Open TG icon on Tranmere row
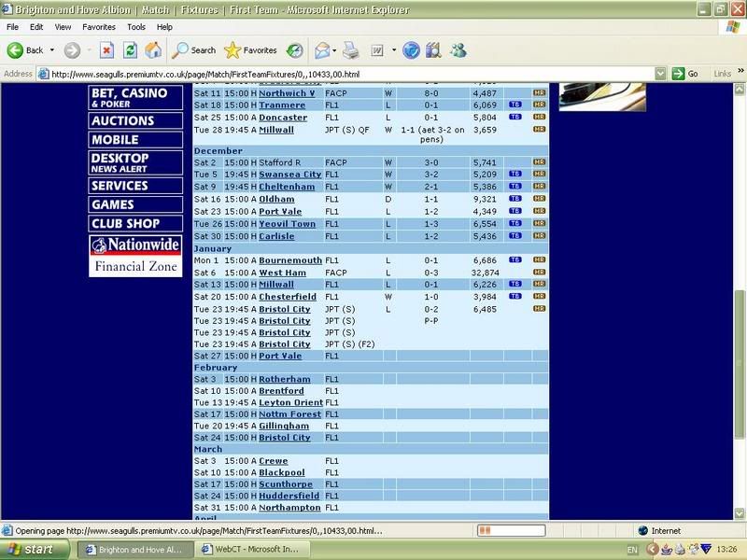 click(515, 105)
